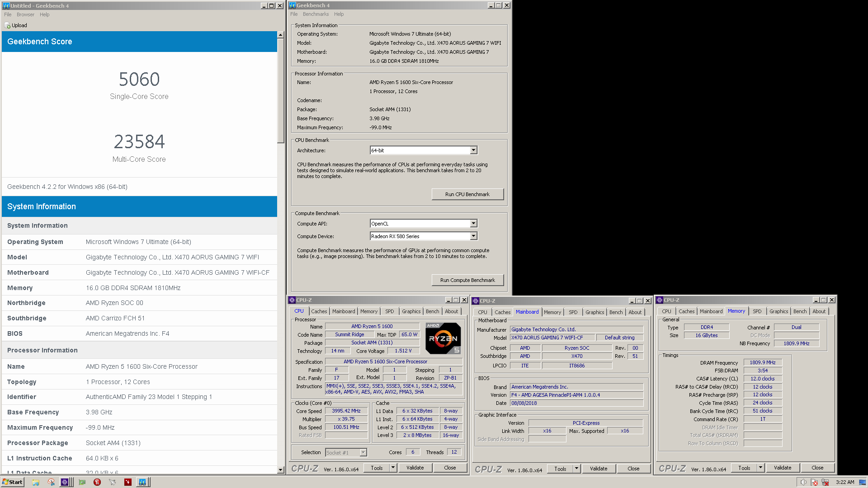Screen dimensions: 868x488
Task: Click Run CPU Benchmark
Action: (x=467, y=194)
